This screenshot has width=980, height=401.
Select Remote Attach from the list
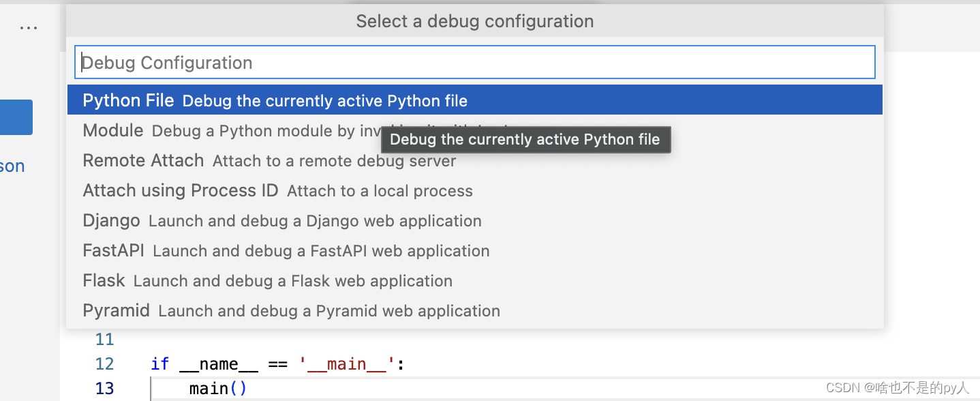(143, 160)
